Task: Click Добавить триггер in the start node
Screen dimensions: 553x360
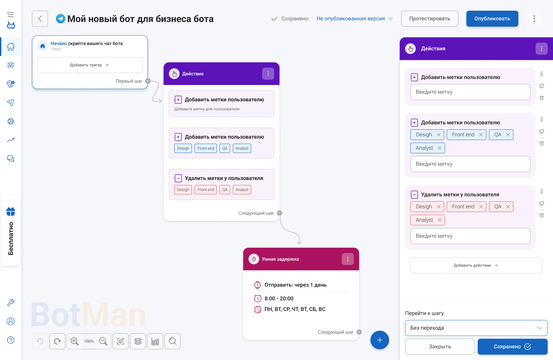Action: 90,65
